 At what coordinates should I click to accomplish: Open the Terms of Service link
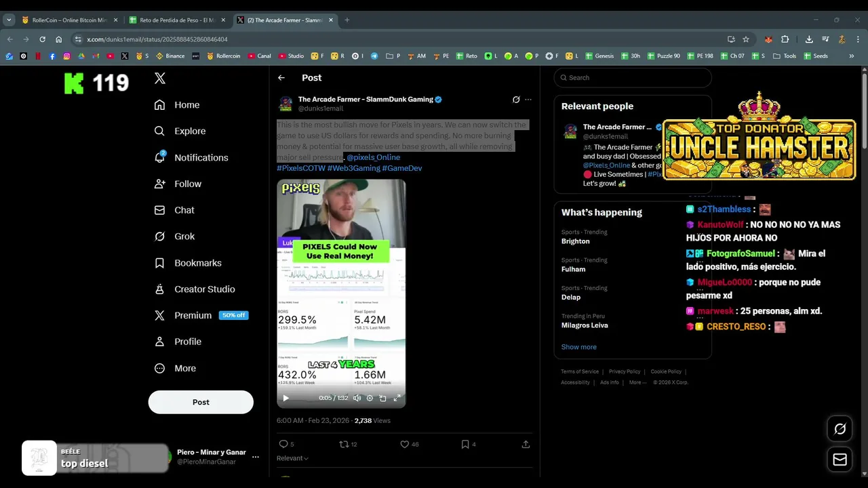[x=580, y=371]
